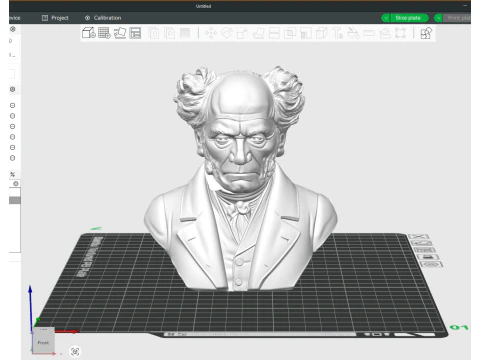Open plate settings icon beside plate
The width and height of the screenshot is (480, 360).
[431, 264]
